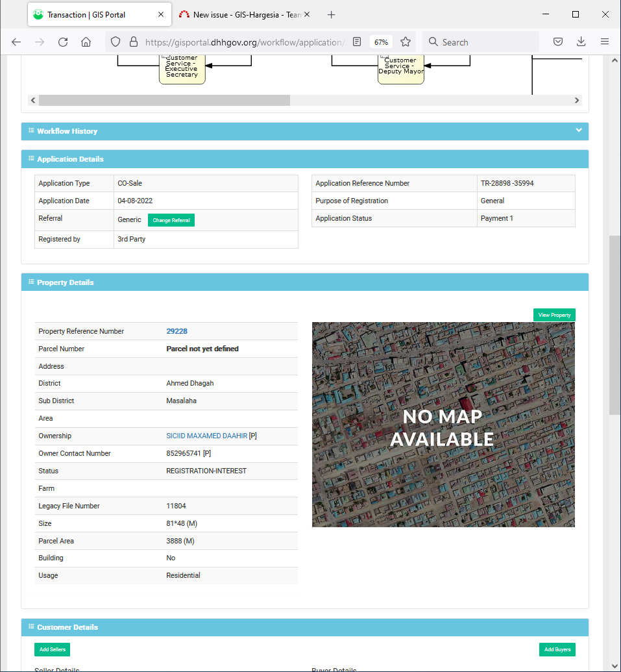Click the Customer Details list icon
The width and height of the screenshot is (621, 672).
point(31,626)
